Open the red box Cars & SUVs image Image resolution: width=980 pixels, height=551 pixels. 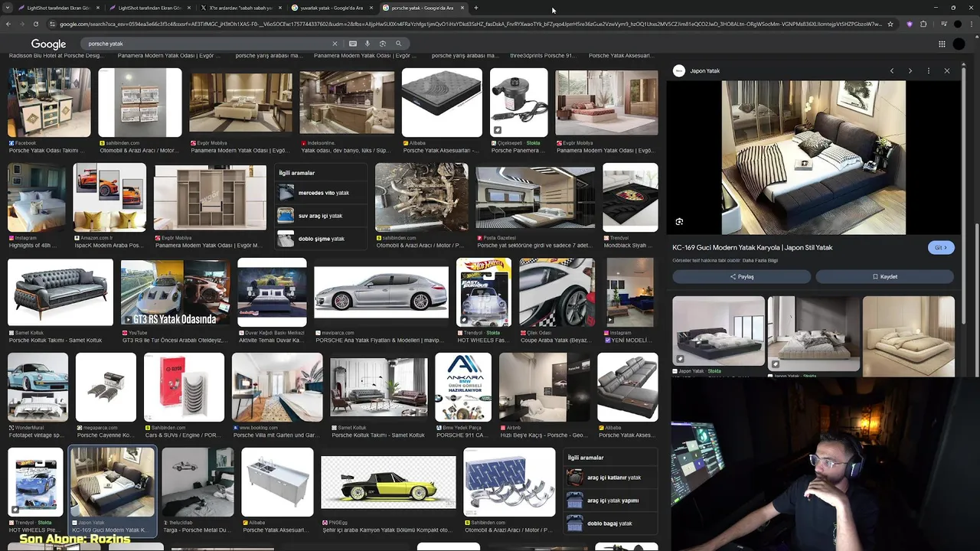pos(184,387)
